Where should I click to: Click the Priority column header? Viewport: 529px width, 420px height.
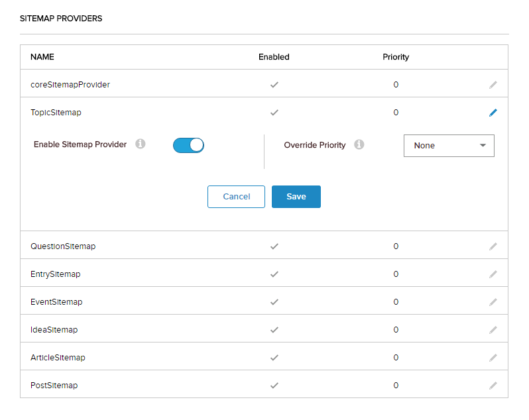(396, 57)
